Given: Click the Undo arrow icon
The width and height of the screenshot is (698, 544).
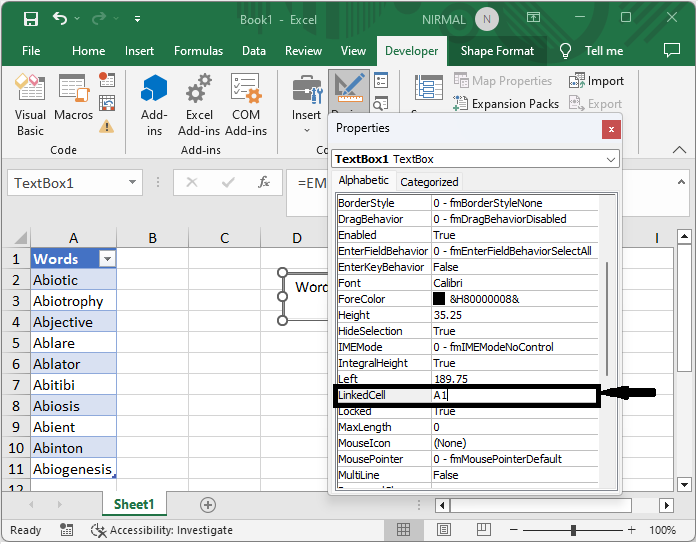Looking at the screenshot, I should (60, 19).
